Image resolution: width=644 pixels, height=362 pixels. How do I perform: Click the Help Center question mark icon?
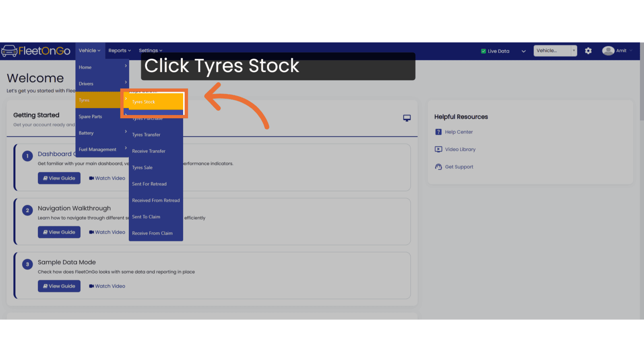pyautogui.click(x=438, y=132)
